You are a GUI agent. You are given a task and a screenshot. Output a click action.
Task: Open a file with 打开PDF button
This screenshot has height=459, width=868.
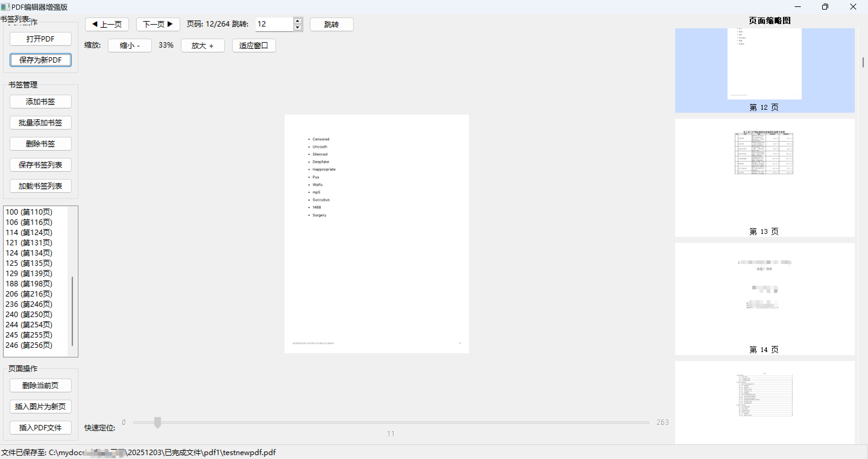point(40,39)
